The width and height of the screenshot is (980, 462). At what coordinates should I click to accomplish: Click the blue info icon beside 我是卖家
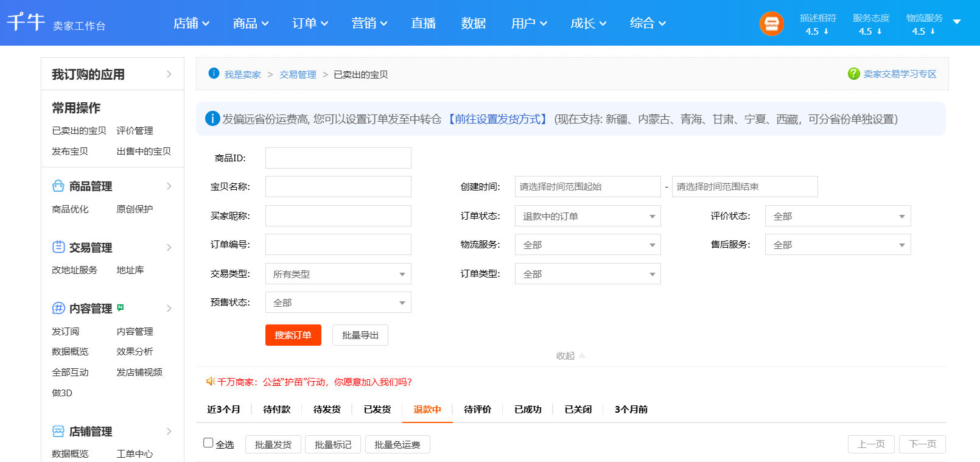(214, 74)
